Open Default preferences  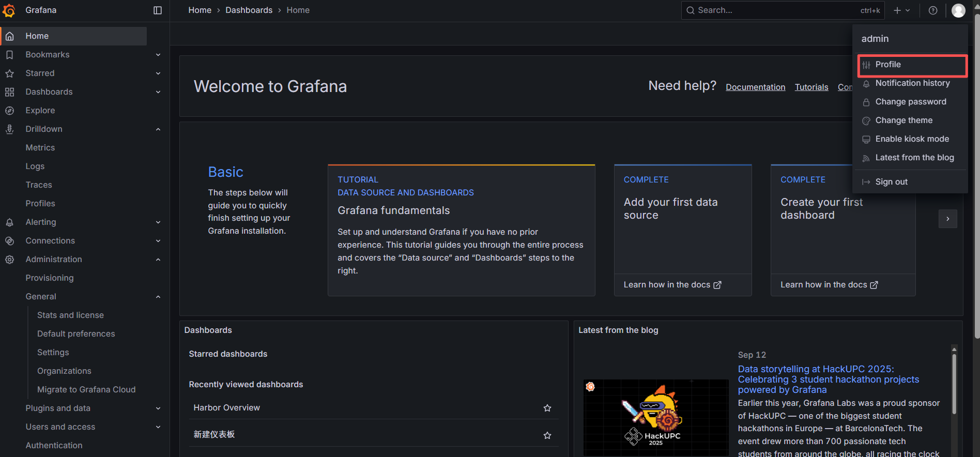(x=76, y=334)
